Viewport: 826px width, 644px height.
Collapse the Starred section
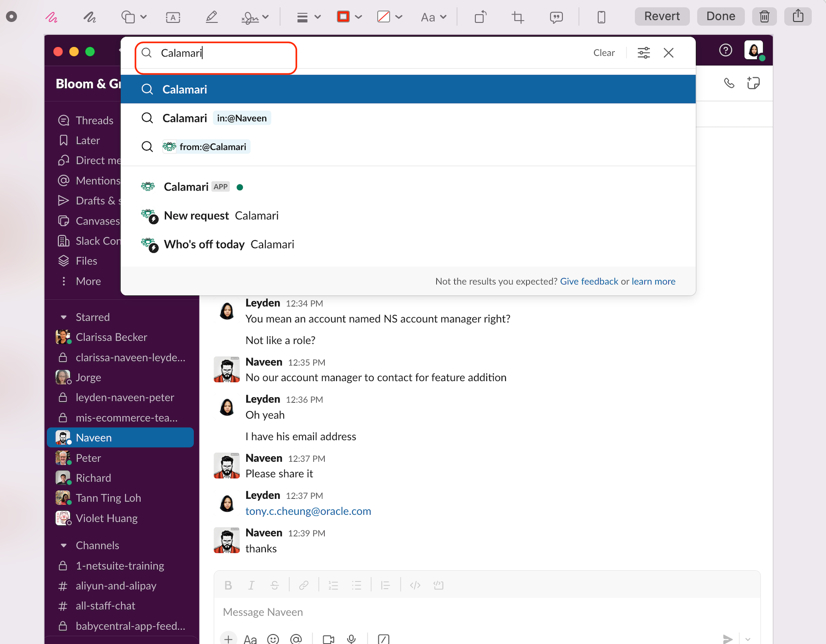[64, 317]
